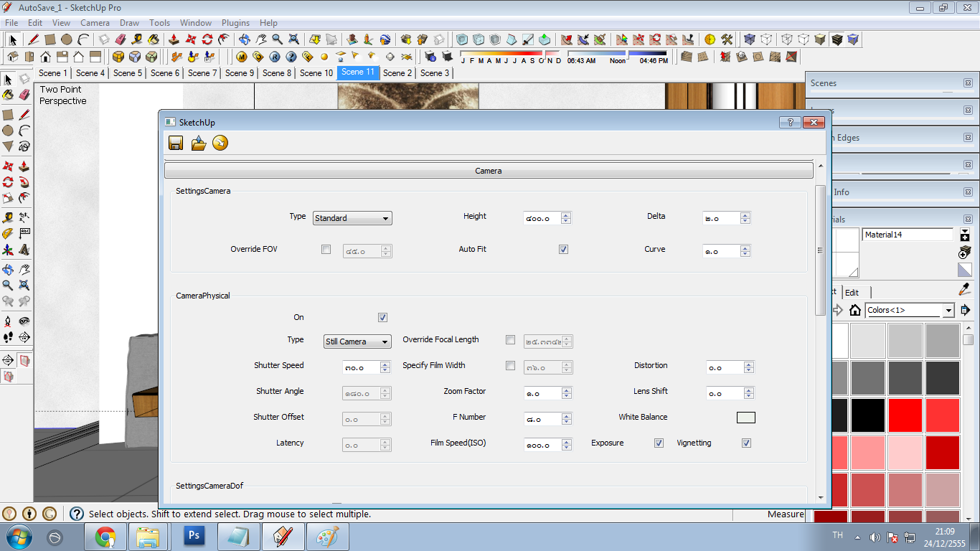Switch to the Scene 5 tab
Viewport: 980px width, 551px height.
click(128, 73)
